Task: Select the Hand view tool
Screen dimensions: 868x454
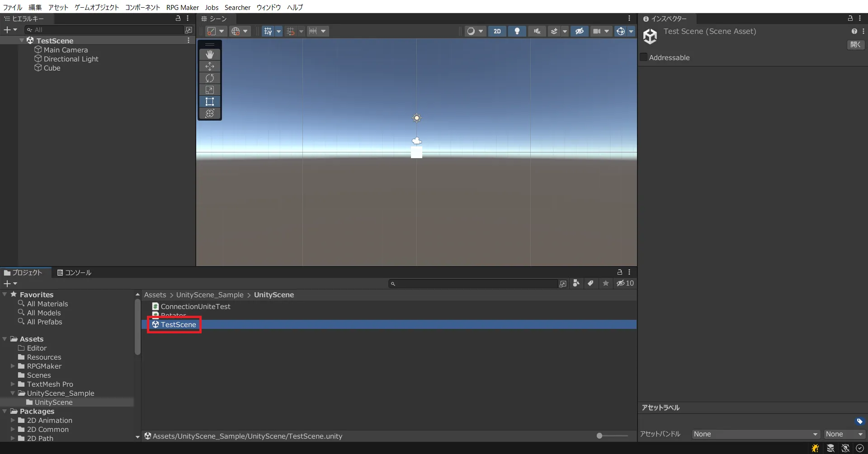Action: point(210,55)
